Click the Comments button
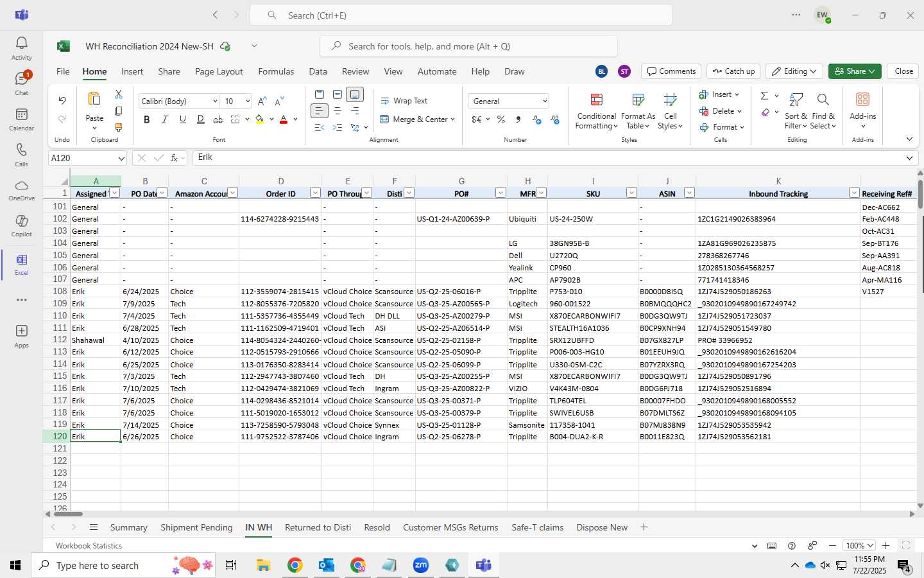Screen dimensions: 924x578 pos(671,71)
